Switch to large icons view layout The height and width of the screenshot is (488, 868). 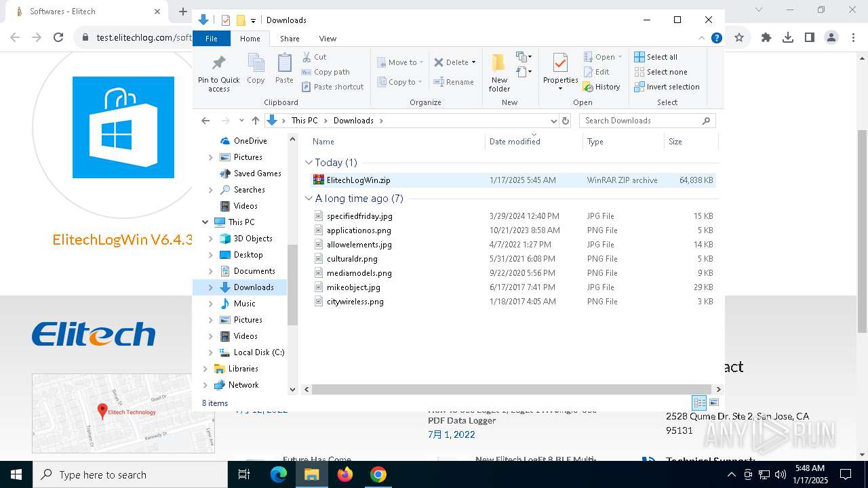point(713,403)
